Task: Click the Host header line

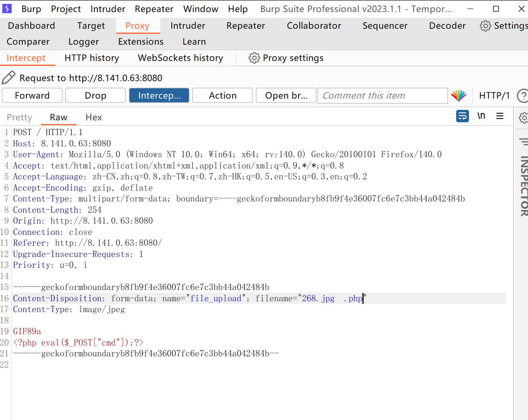Action: (x=62, y=144)
